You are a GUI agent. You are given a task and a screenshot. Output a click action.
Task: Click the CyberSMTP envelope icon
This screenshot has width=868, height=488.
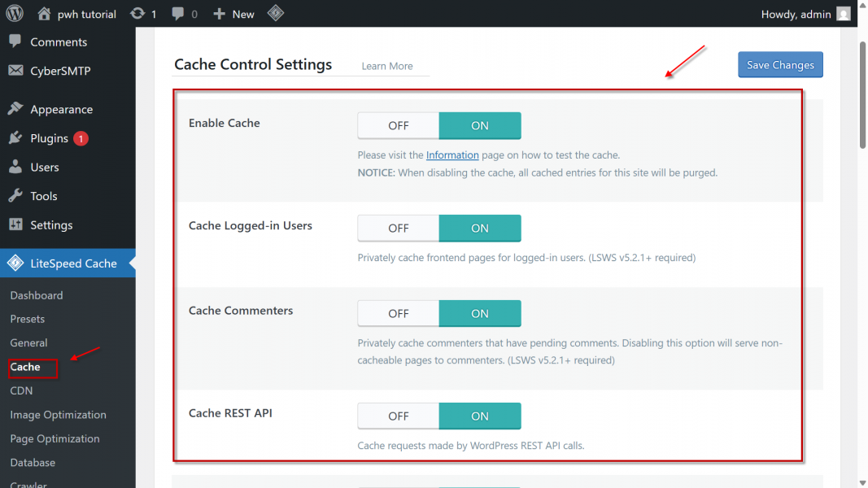(15, 70)
